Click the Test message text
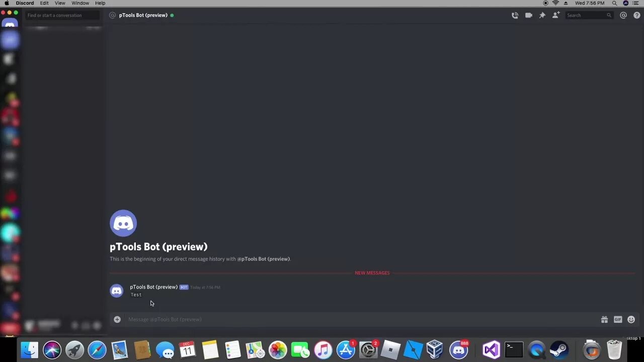 click(x=136, y=295)
